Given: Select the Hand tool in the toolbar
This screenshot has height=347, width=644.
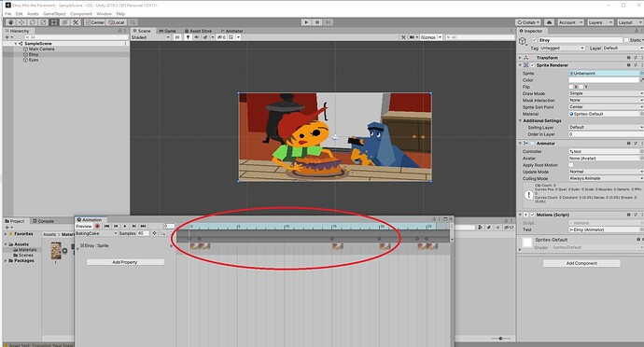Looking at the screenshot, I should tap(10, 22).
